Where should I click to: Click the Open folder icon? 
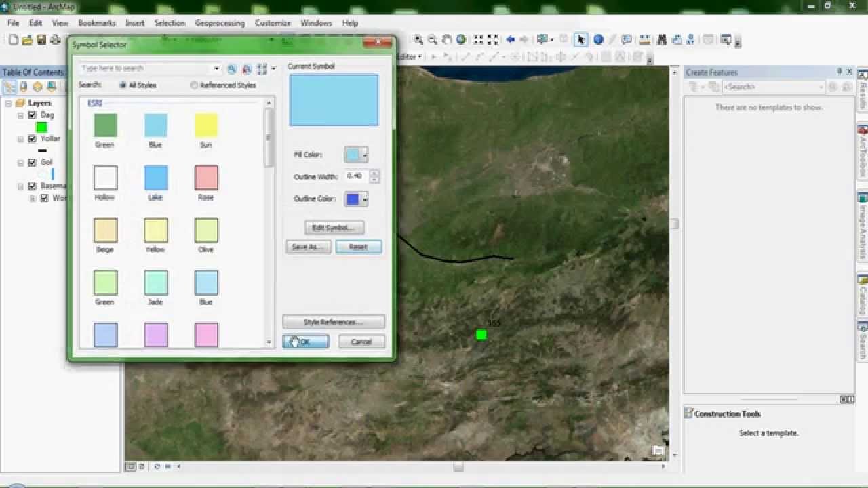coord(27,40)
